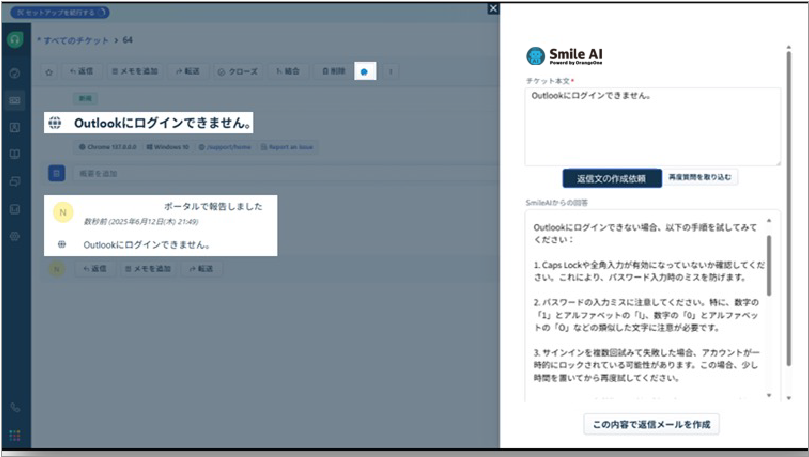Open the app switcher grid icon
Screen dimensions: 809x457
(x=15, y=435)
